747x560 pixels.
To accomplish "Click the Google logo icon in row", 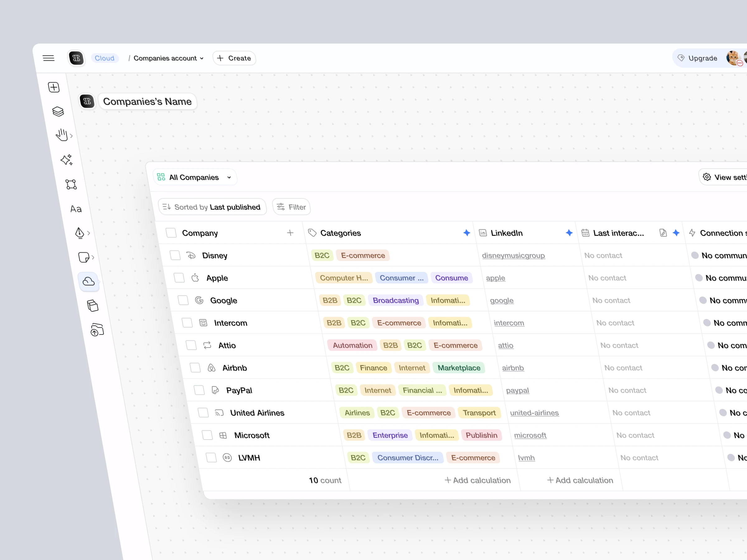I will 199,301.
